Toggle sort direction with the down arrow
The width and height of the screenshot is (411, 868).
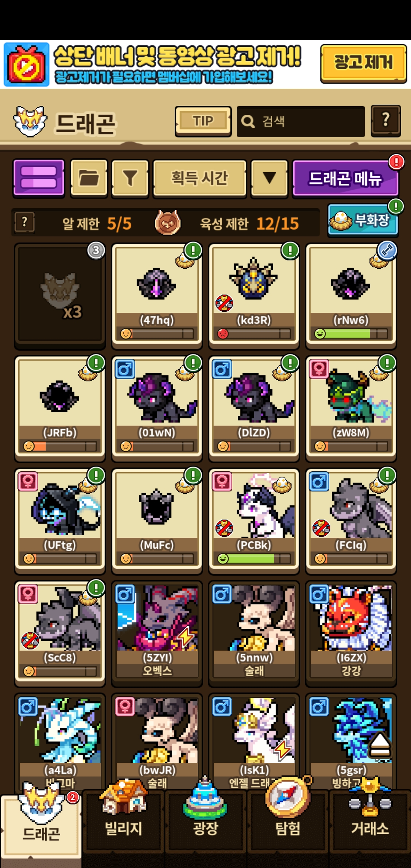point(269,178)
